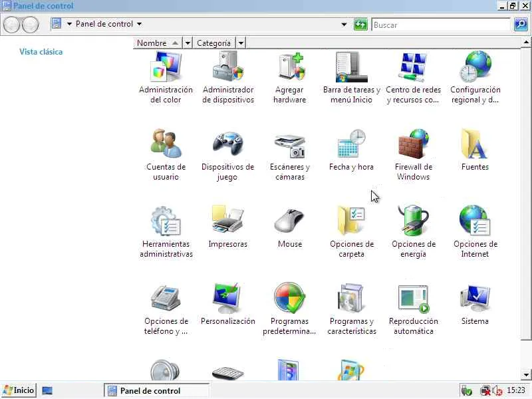Viewport: 532px width, 399px height.
Task: Open address bar history dropdown
Action: pos(344,25)
